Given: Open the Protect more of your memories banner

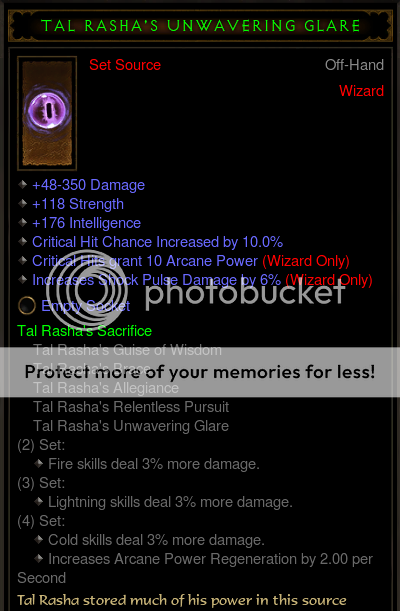Looking at the screenshot, I should tap(200, 372).
